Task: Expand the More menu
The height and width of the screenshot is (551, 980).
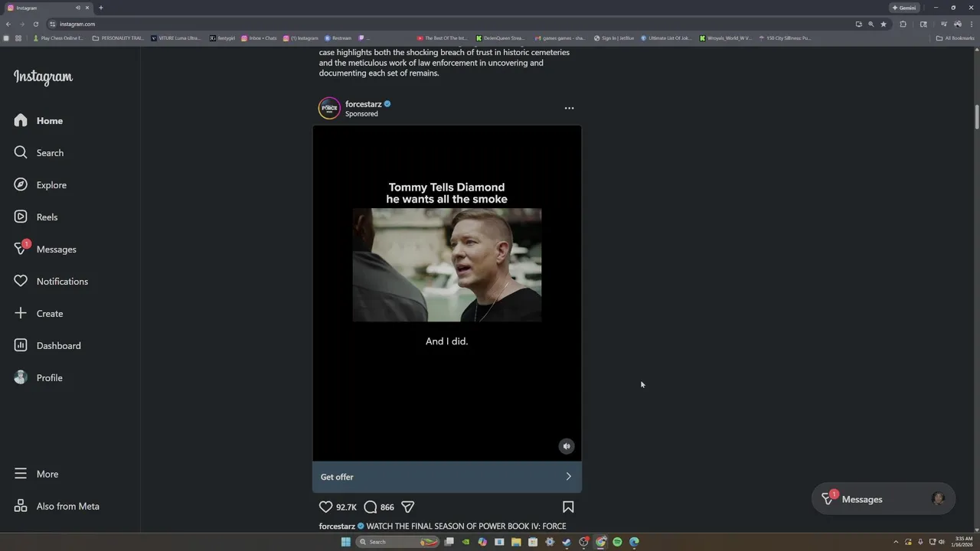Action: pos(36,474)
